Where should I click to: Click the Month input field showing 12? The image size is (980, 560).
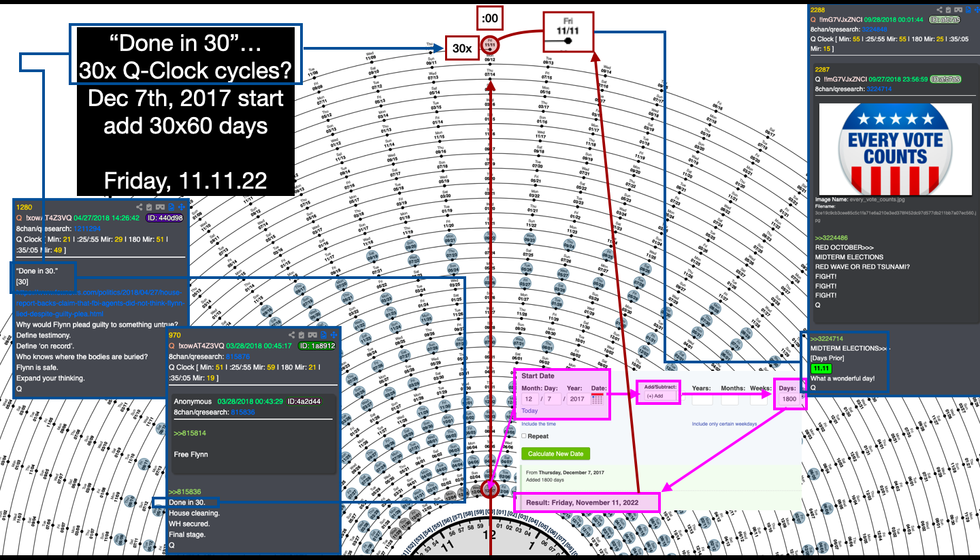coord(530,399)
